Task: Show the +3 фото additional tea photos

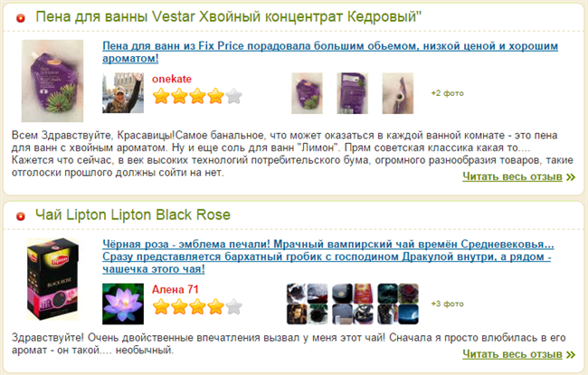Action: click(448, 303)
